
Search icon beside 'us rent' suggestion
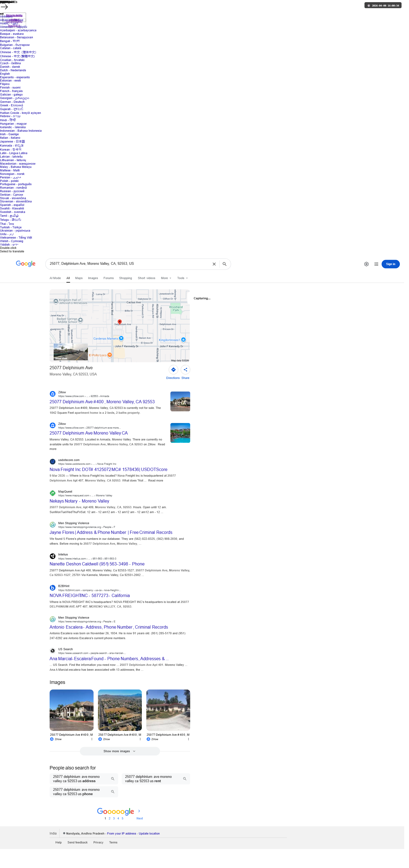[185, 779]
